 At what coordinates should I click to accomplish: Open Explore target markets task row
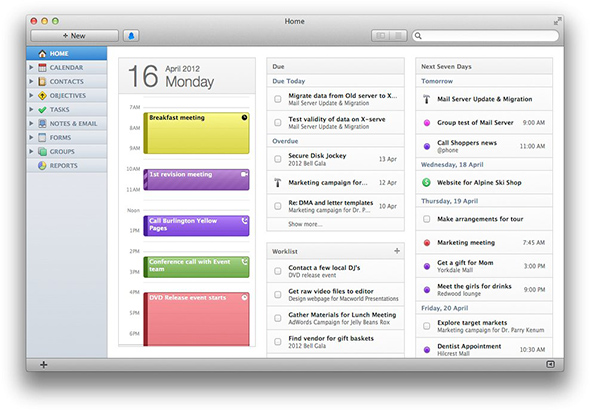coord(484,326)
